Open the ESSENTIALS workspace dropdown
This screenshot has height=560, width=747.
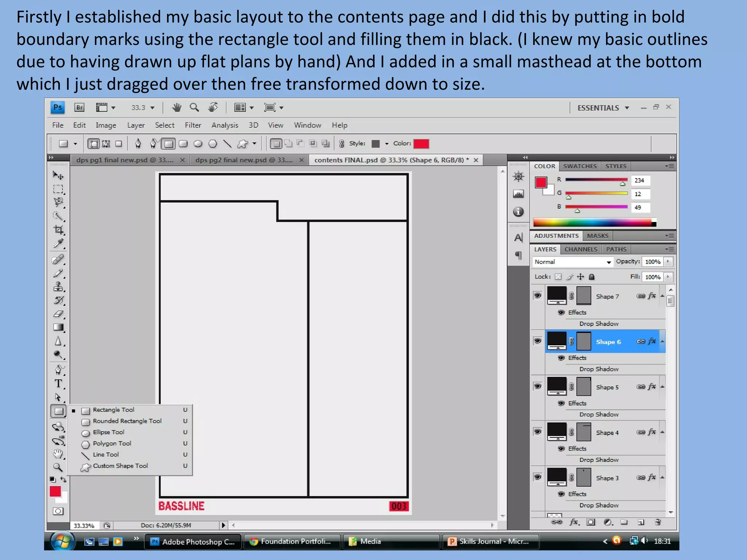coord(603,108)
